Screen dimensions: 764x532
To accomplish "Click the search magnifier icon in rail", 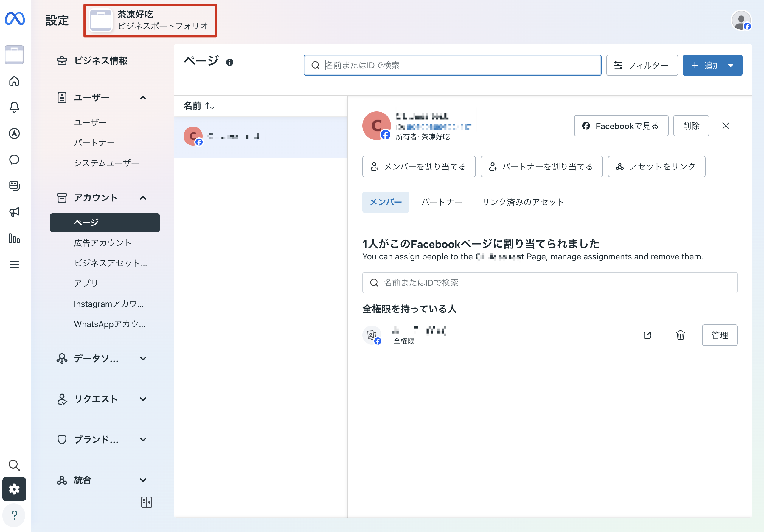I will [x=14, y=465].
